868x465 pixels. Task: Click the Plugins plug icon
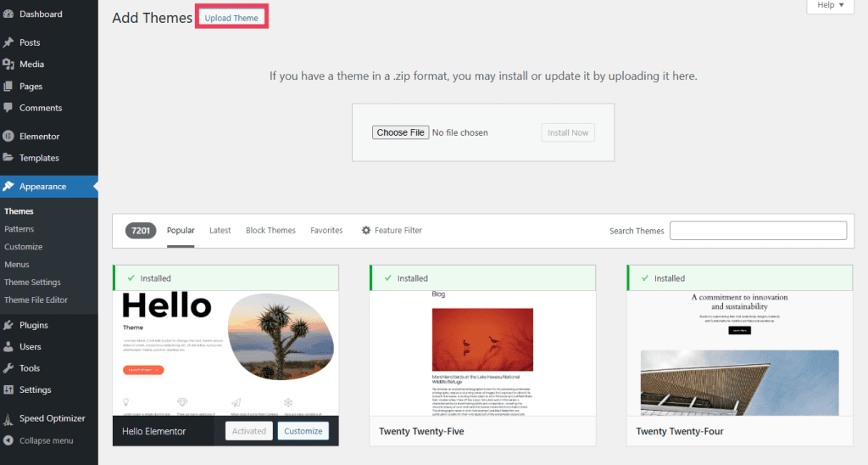click(x=8, y=325)
